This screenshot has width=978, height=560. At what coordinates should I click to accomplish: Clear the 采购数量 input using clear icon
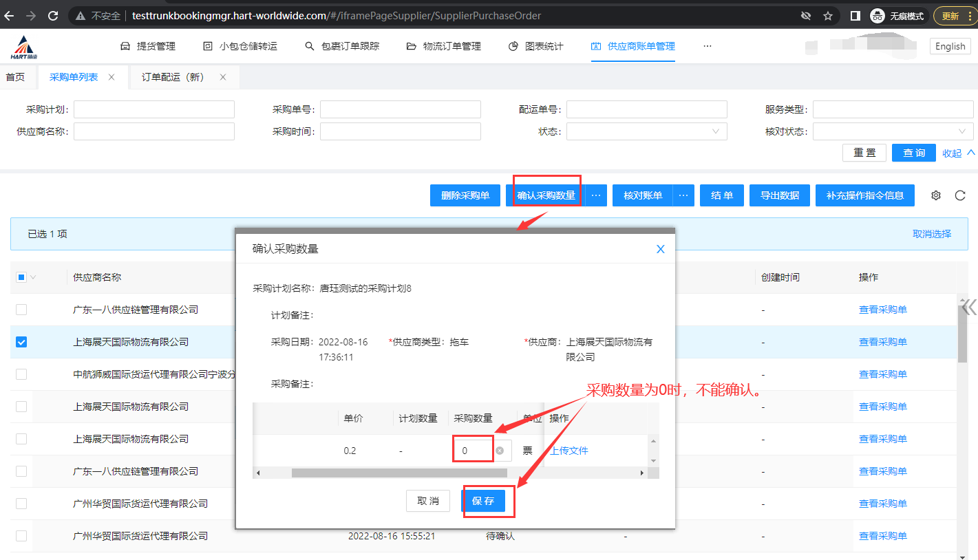[500, 451]
